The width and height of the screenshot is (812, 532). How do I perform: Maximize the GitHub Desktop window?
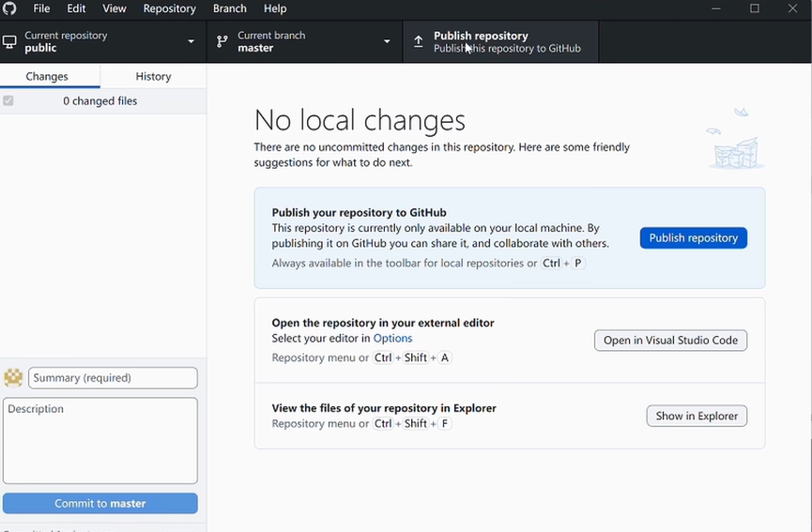755,8
